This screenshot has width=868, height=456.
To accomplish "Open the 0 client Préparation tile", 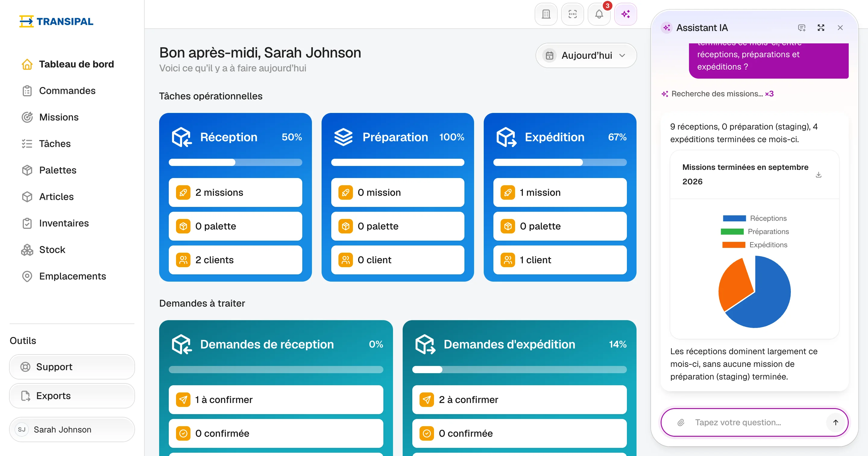I will point(398,260).
